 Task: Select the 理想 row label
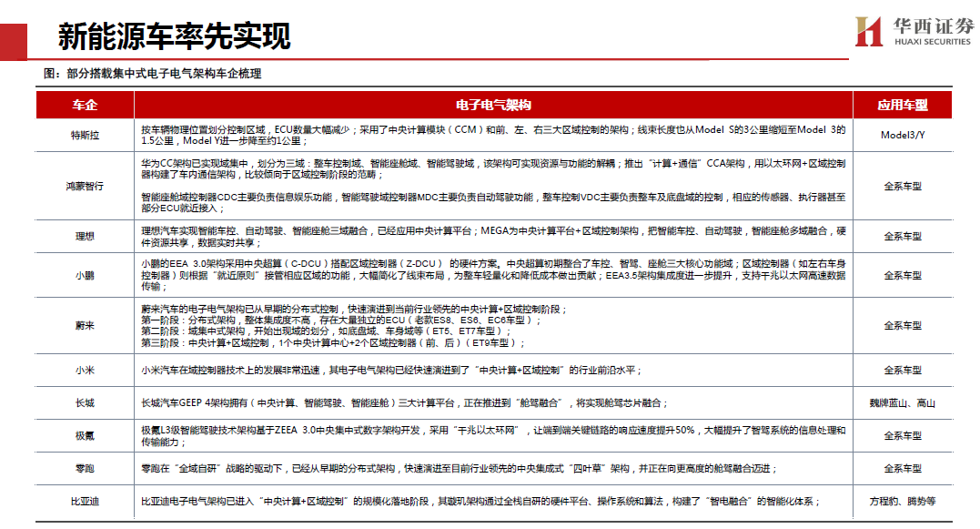(85, 237)
